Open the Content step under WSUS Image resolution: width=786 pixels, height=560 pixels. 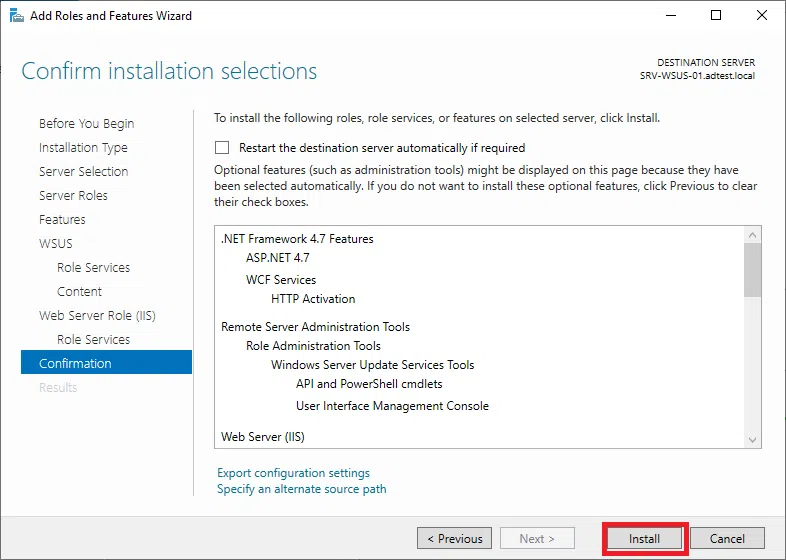tap(79, 292)
